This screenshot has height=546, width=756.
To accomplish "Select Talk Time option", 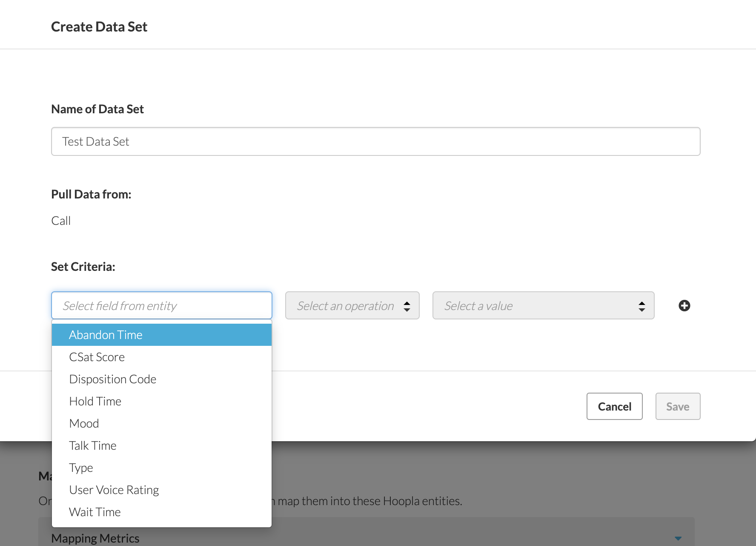I will 162,445.
